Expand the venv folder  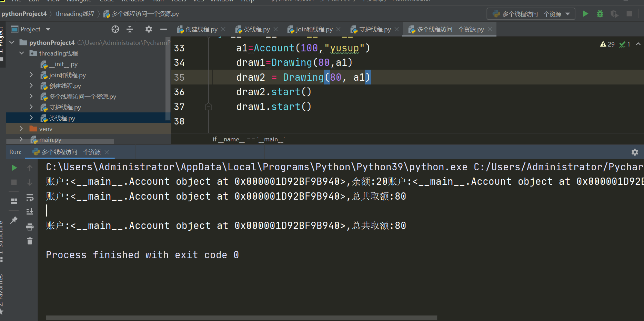21,129
